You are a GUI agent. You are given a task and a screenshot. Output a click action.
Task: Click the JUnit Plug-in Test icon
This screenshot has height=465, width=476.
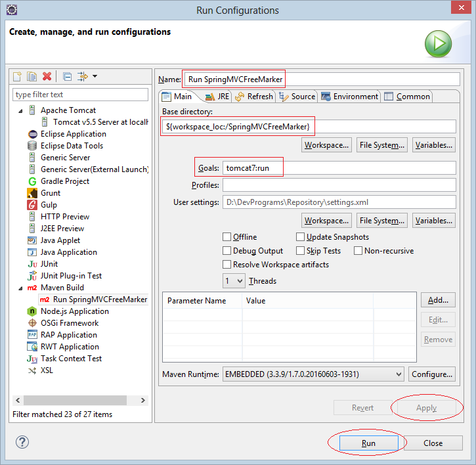pyautogui.click(x=32, y=276)
